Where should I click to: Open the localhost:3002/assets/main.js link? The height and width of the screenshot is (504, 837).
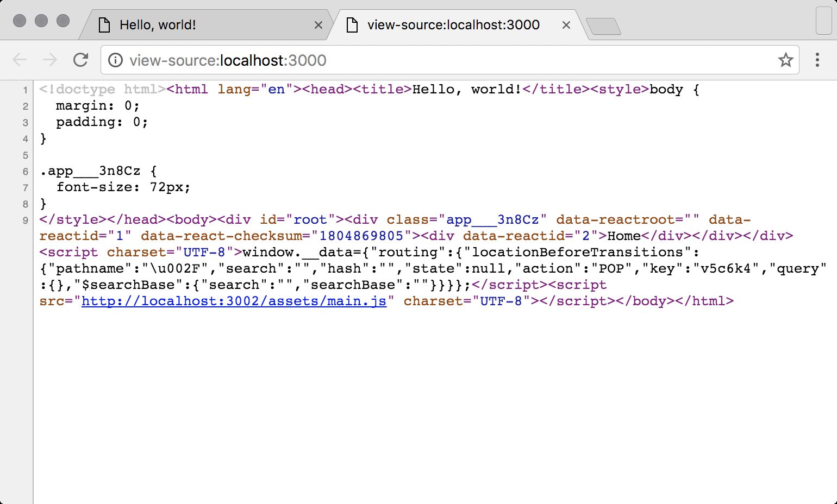[234, 301]
